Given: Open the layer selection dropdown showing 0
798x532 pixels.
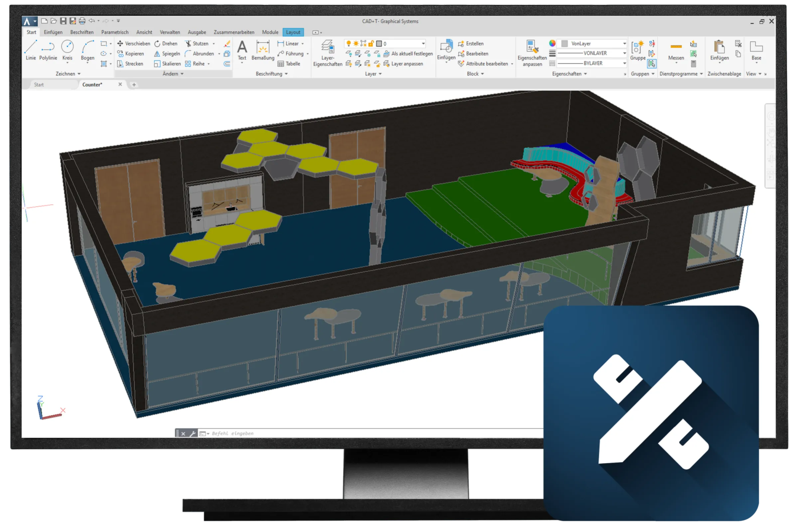Looking at the screenshot, I should tap(423, 44).
